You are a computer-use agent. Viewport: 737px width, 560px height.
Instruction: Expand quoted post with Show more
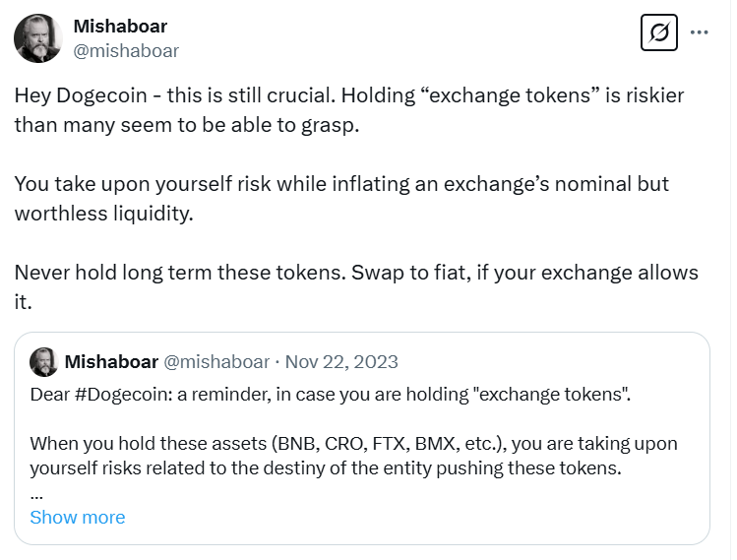point(78,518)
